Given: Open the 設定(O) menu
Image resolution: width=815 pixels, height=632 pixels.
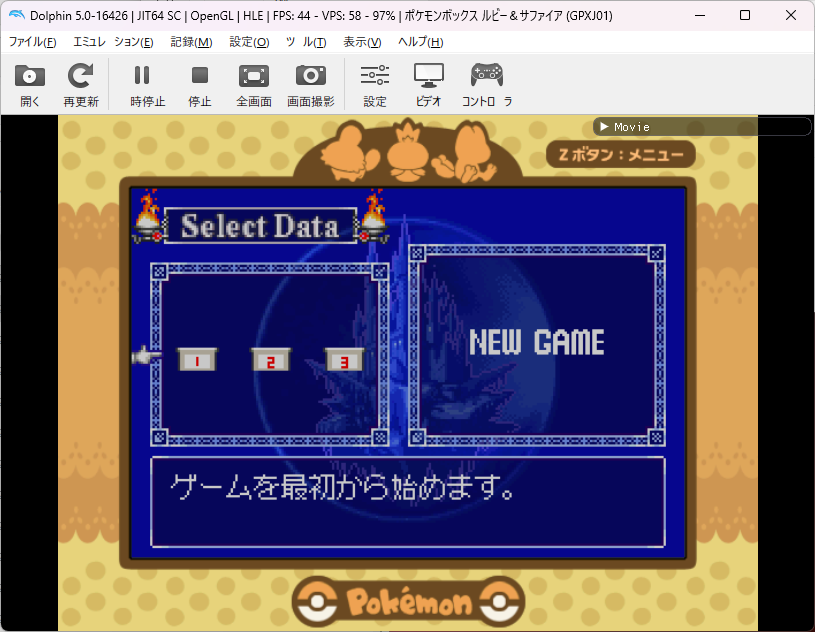Looking at the screenshot, I should pos(249,42).
